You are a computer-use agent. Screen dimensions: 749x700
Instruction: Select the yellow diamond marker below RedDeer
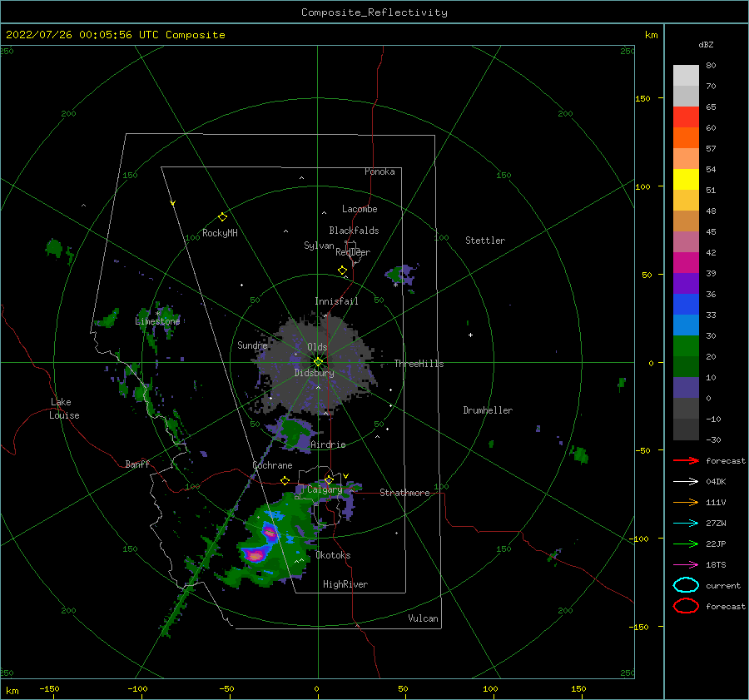tap(343, 271)
